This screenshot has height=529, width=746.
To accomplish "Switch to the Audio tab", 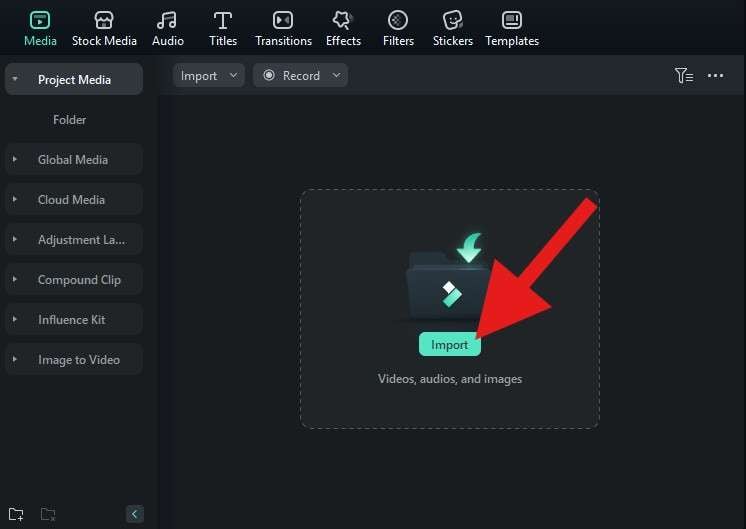I will tap(167, 29).
